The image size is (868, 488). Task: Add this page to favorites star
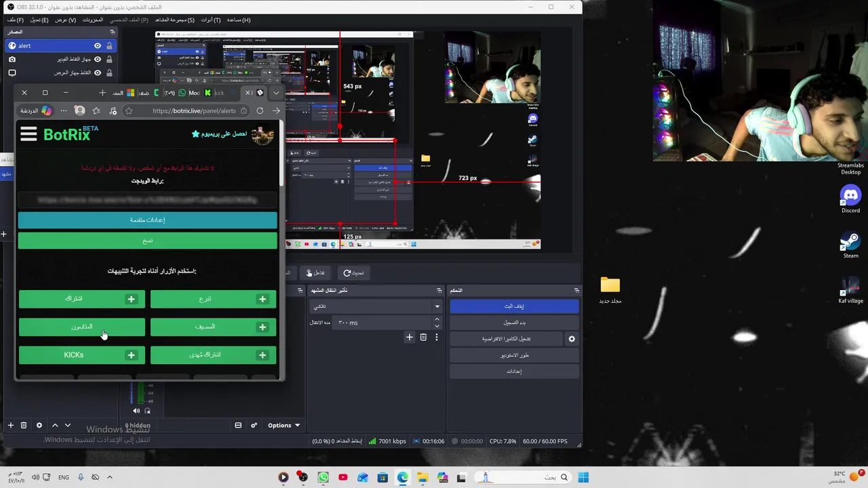point(129,110)
